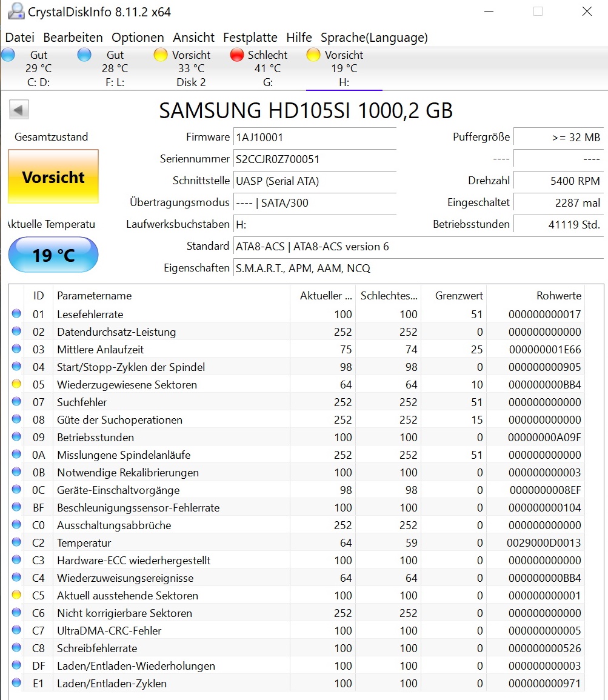
Task: Click blue status dot for Hardware-ECC wiederhergestellt
Action: 16,560
